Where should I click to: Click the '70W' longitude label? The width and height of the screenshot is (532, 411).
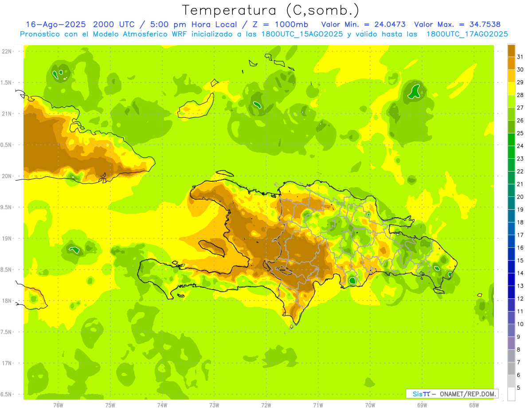pyautogui.click(x=370, y=405)
